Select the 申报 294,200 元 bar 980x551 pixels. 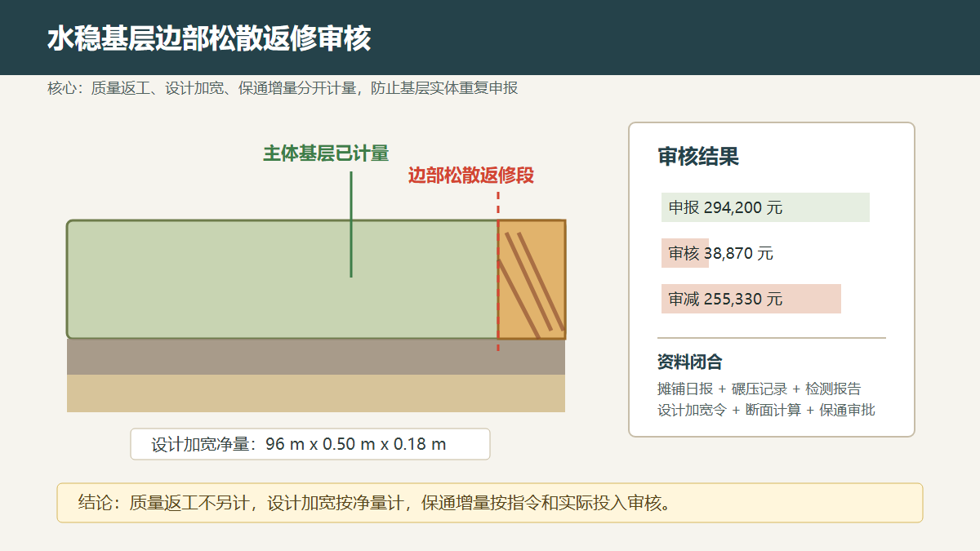pos(765,207)
